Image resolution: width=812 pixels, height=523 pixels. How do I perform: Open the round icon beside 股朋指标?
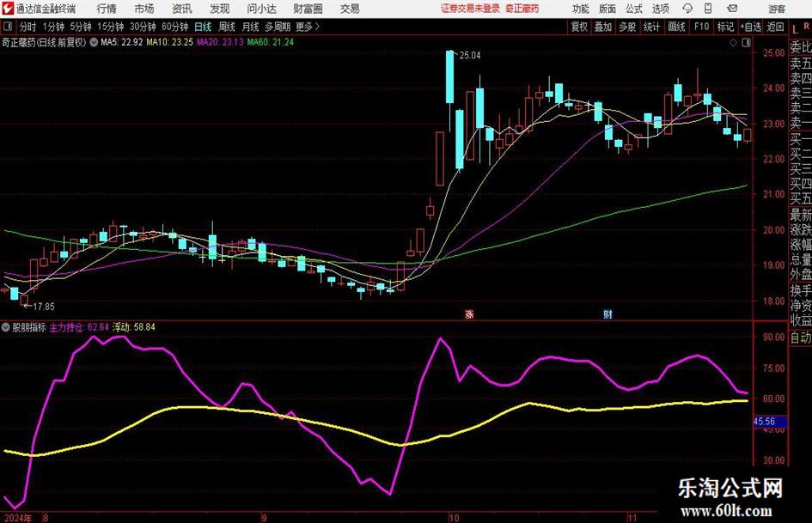pos(6,327)
